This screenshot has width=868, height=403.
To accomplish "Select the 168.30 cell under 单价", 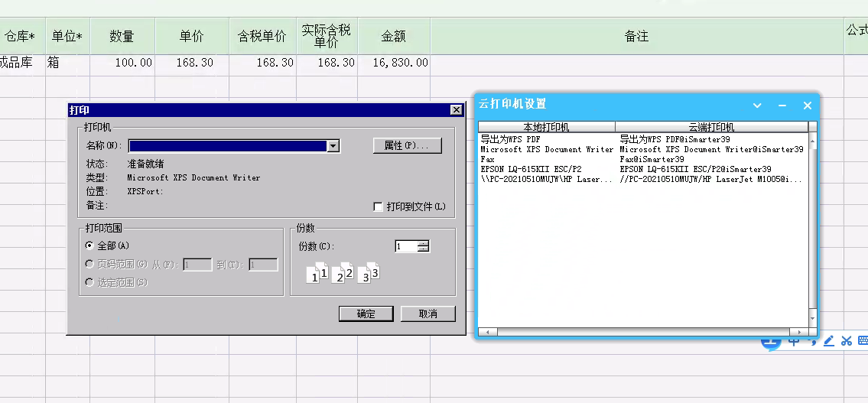I will pyautogui.click(x=191, y=63).
